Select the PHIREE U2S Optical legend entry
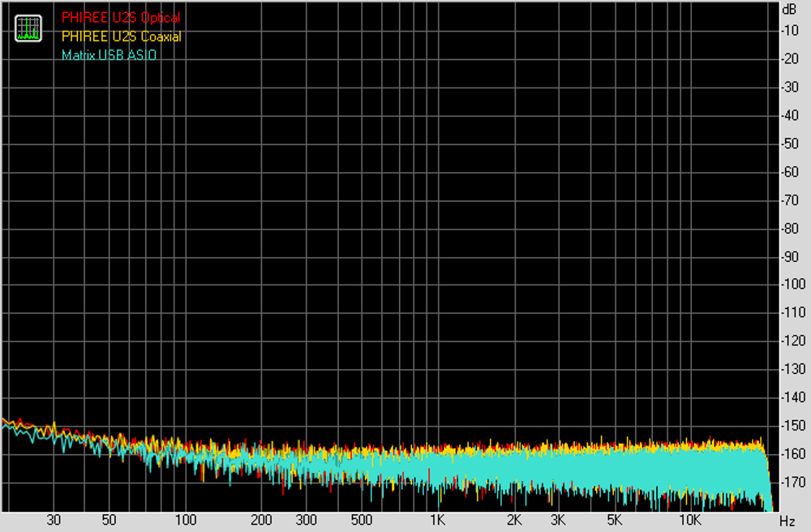The height and width of the screenshot is (532, 811). (121, 18)
